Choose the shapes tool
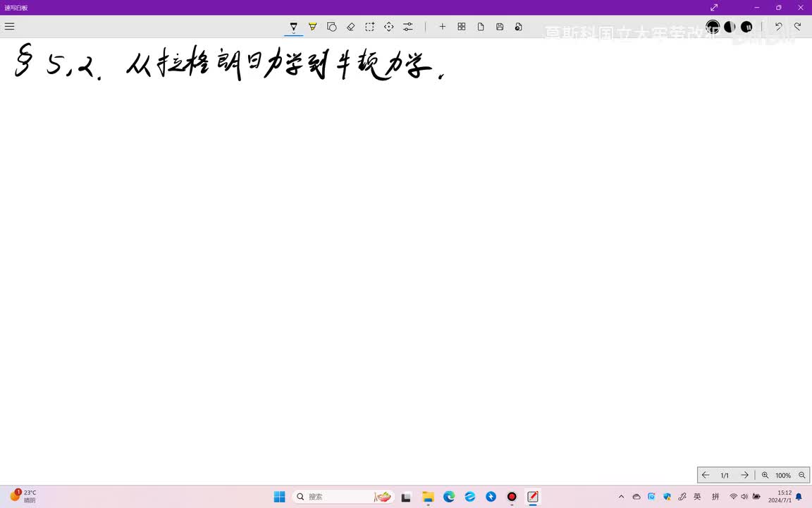Screen dimensions: 812x508 (332, 26)
